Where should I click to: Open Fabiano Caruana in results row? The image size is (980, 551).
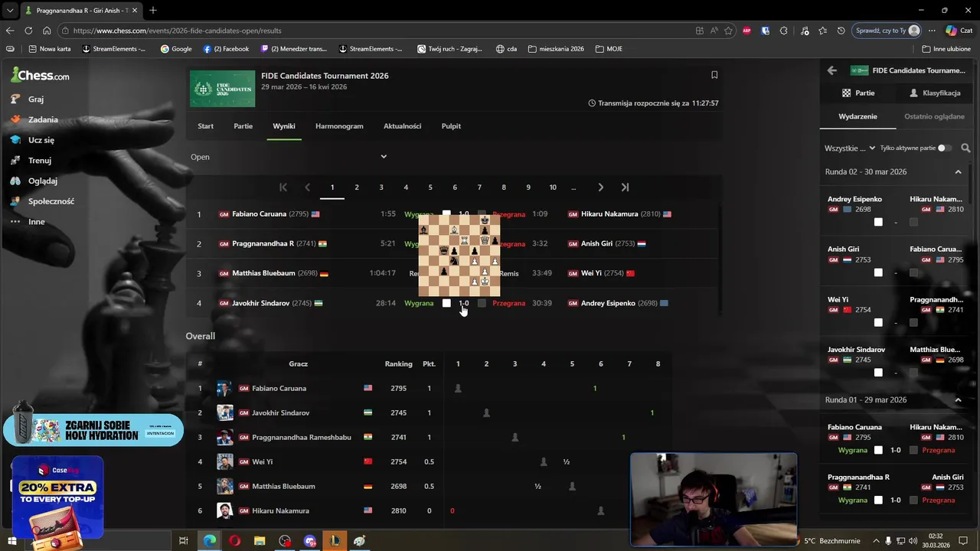click(259, 214)
